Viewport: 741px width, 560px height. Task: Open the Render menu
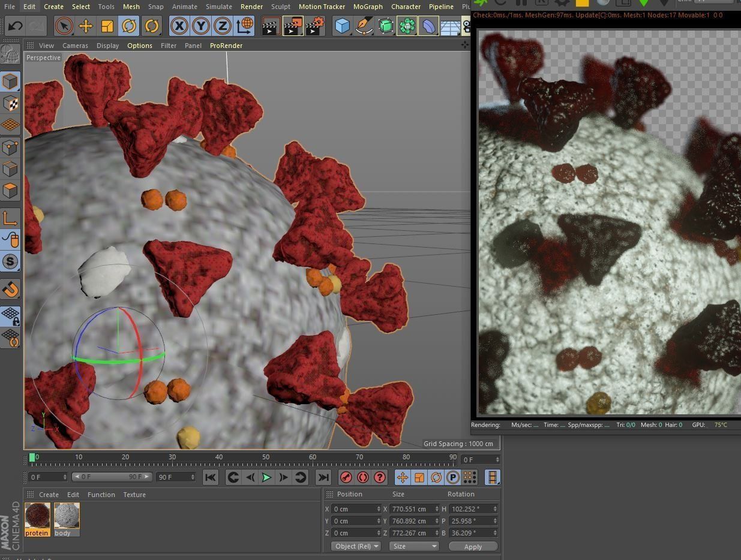point(251,7)
